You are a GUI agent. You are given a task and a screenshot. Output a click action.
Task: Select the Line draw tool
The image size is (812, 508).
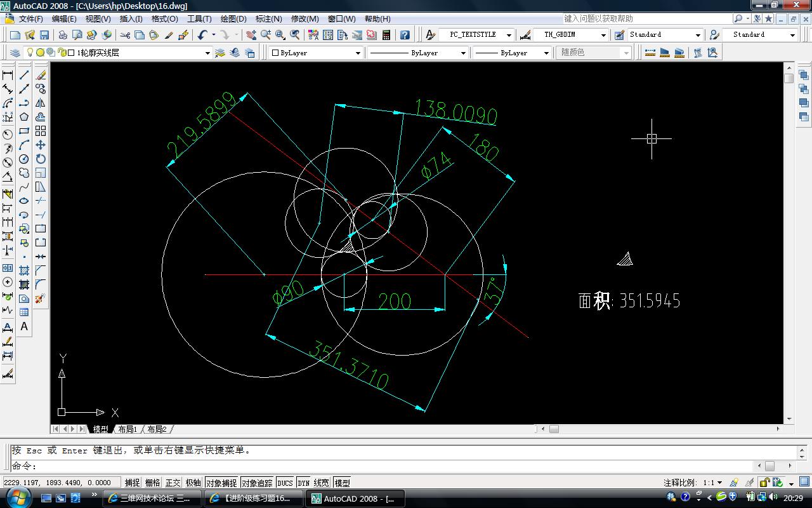[24, 75]
